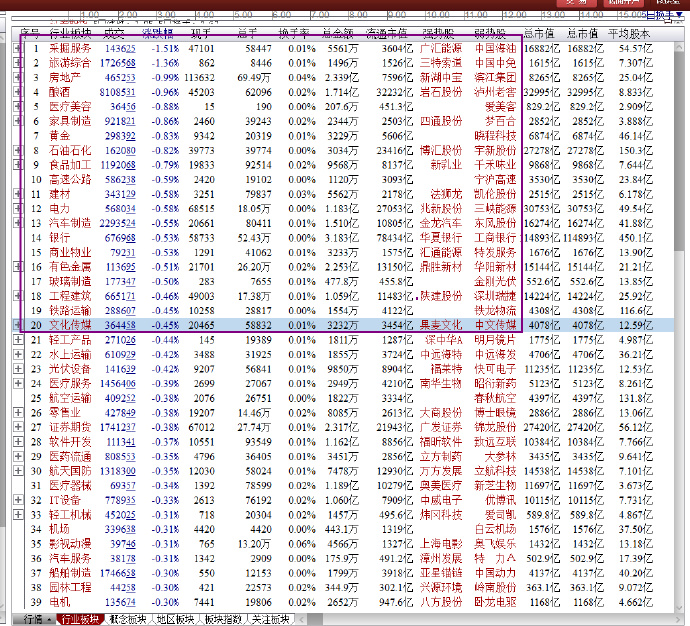Switch to the 地区板块 tab
The image size is (690, 626).
point(175,619)
